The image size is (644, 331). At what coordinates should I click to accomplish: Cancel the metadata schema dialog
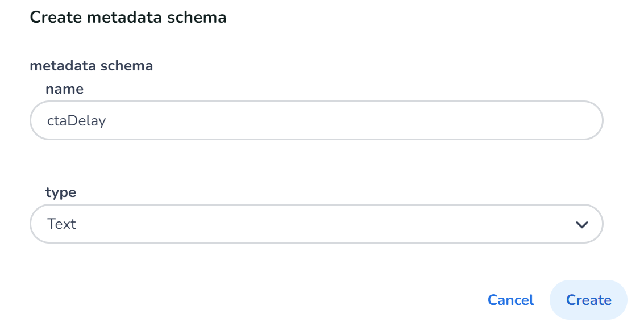pos(510,300)
